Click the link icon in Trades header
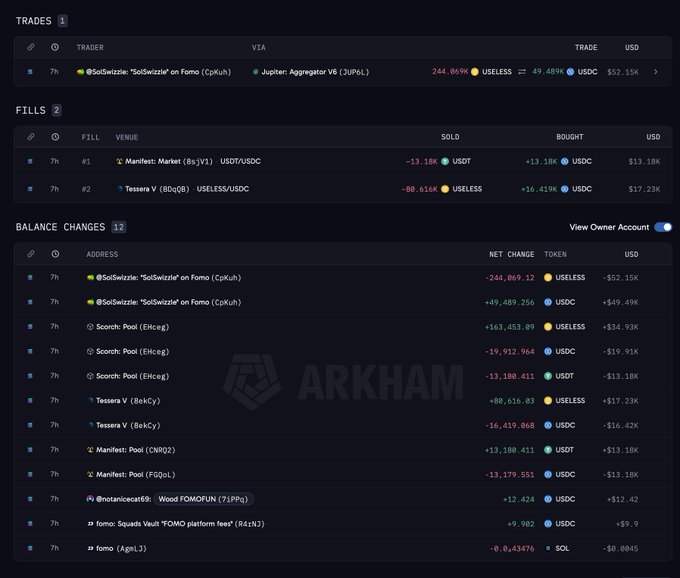The width and height of the screenshot is (680, 578). click(x=31, y=47)
